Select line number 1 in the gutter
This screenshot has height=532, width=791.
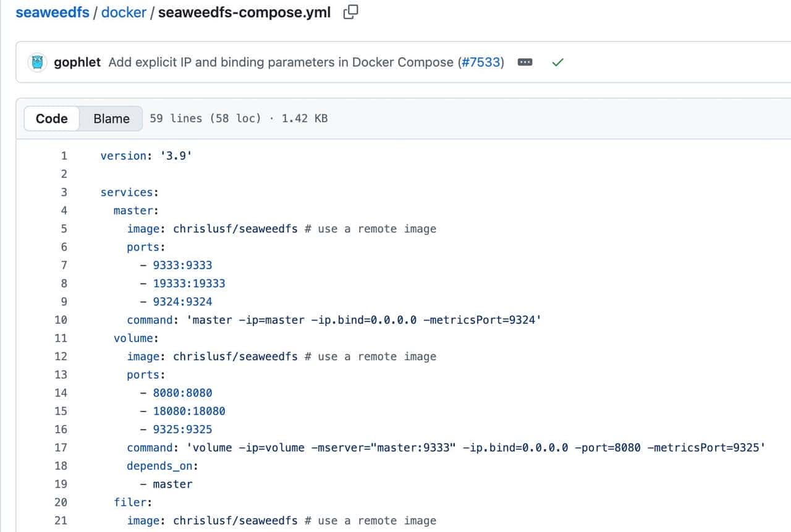tap(64, 156)
